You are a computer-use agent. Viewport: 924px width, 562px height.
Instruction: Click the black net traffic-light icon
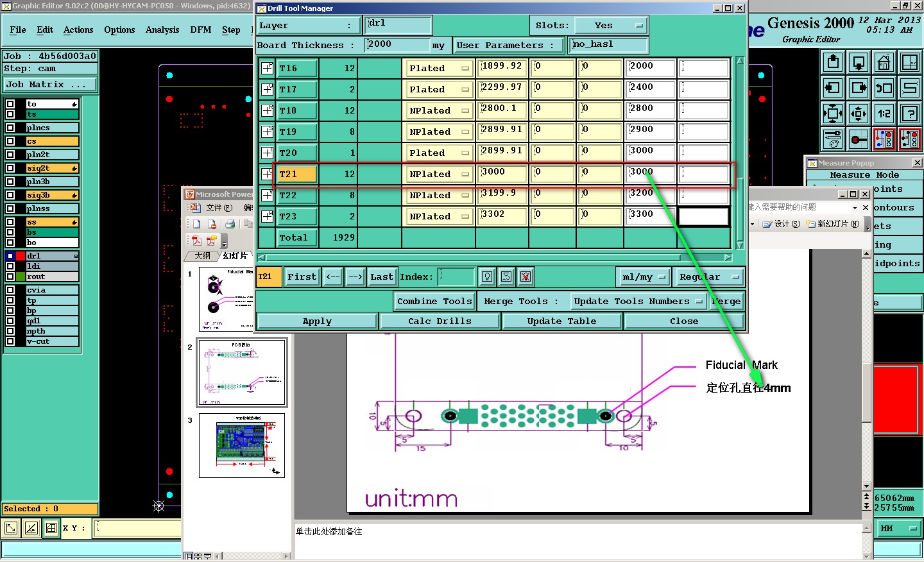910,139
